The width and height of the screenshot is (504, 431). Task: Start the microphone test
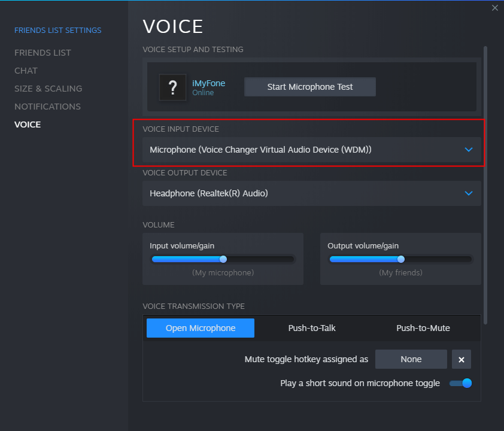click(310, 87)
